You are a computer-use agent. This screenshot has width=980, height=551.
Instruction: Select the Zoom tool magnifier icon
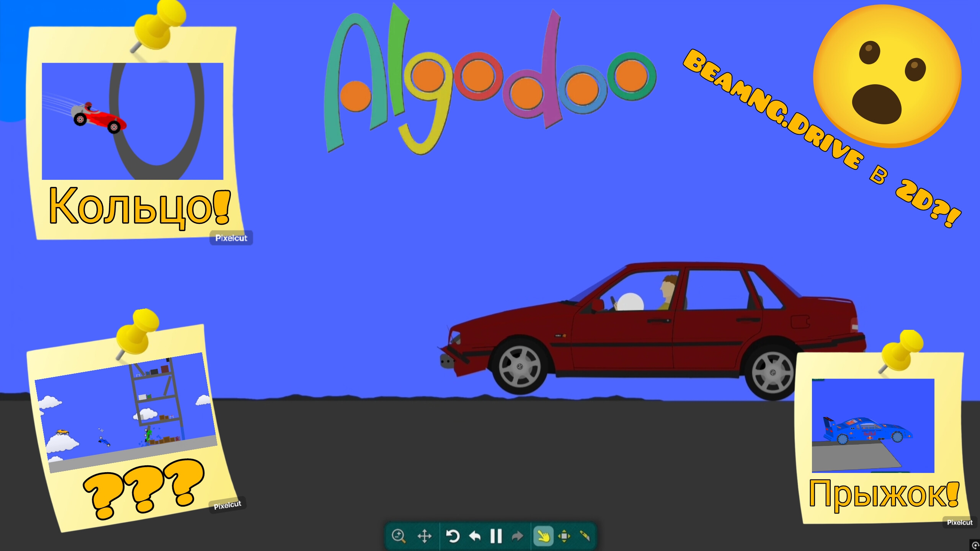tap(399, 536)
